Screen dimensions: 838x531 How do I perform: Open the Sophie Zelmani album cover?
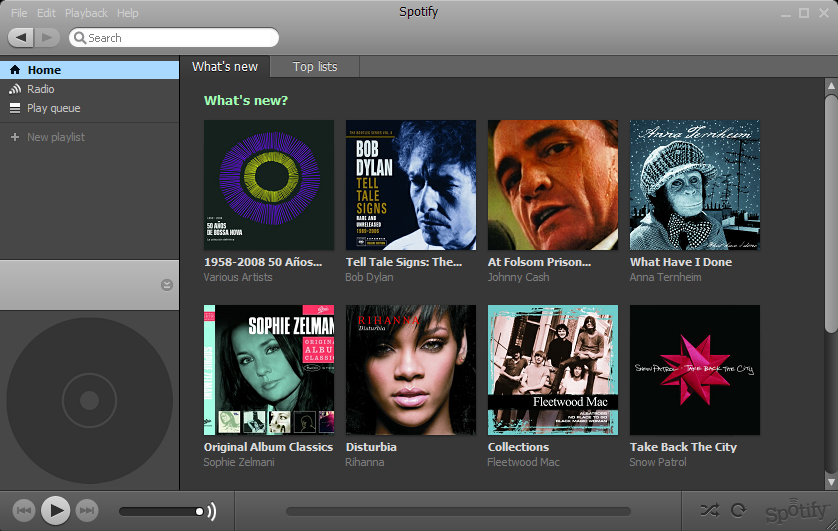pos(269,370)
